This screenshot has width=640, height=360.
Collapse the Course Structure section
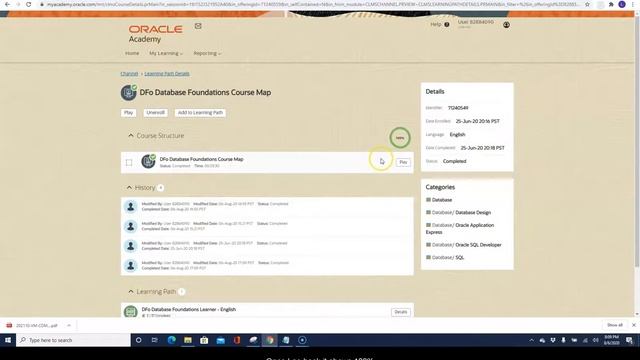point(131,136)
